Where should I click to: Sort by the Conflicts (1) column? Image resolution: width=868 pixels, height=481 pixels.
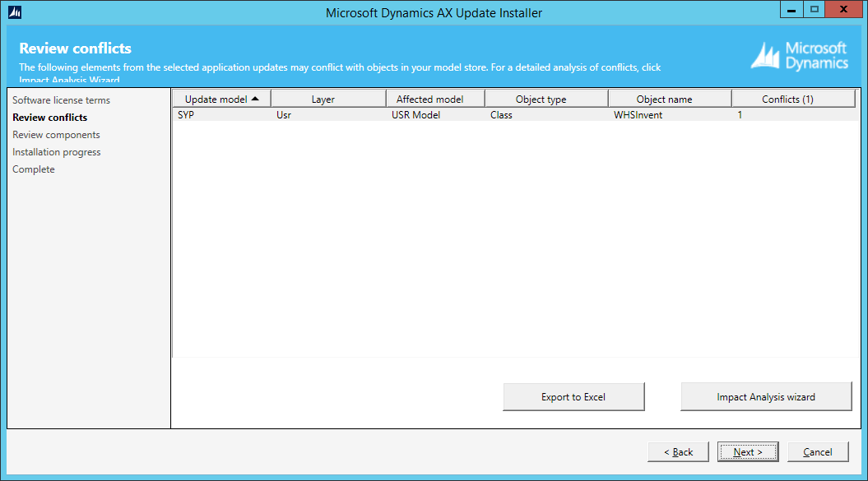click(x=787, y=99)
